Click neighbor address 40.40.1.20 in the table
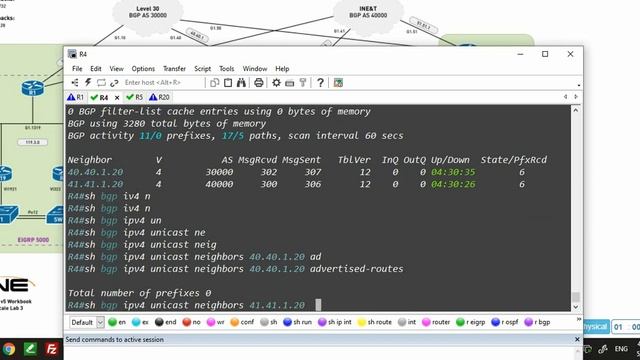640x360 pixels. point(96,172)
